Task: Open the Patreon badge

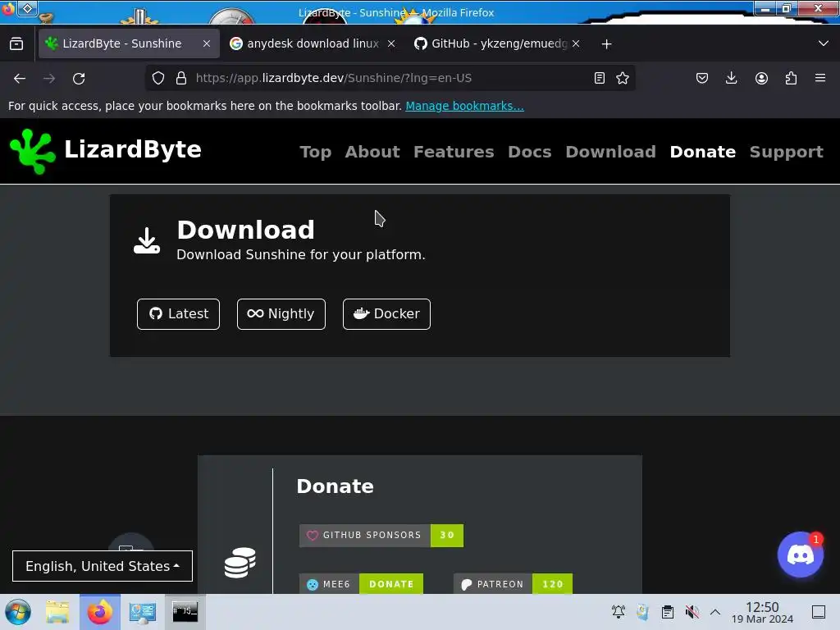Action: (513, 584)
